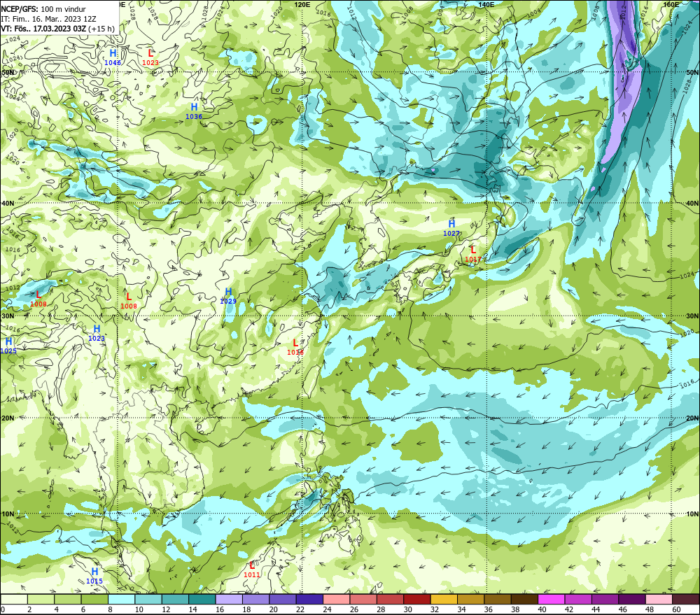
Task: Click the legend value 48
Action: 649,609
